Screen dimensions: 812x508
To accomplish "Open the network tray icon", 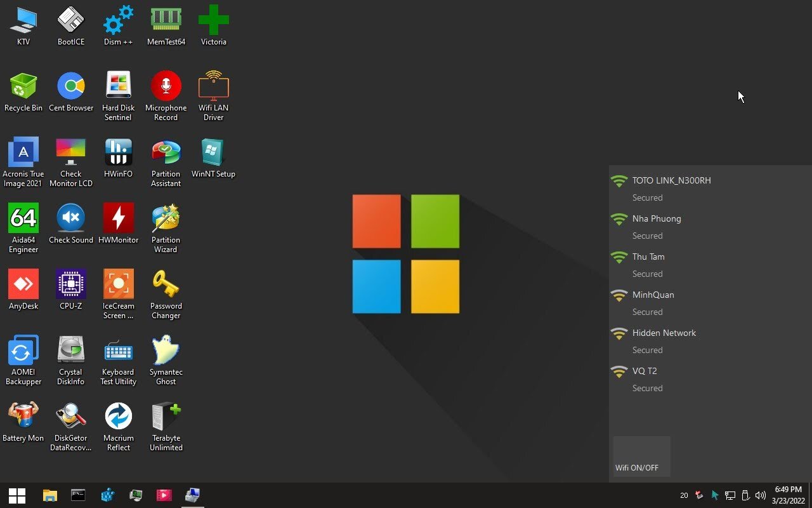I will (x=730, y=495).
